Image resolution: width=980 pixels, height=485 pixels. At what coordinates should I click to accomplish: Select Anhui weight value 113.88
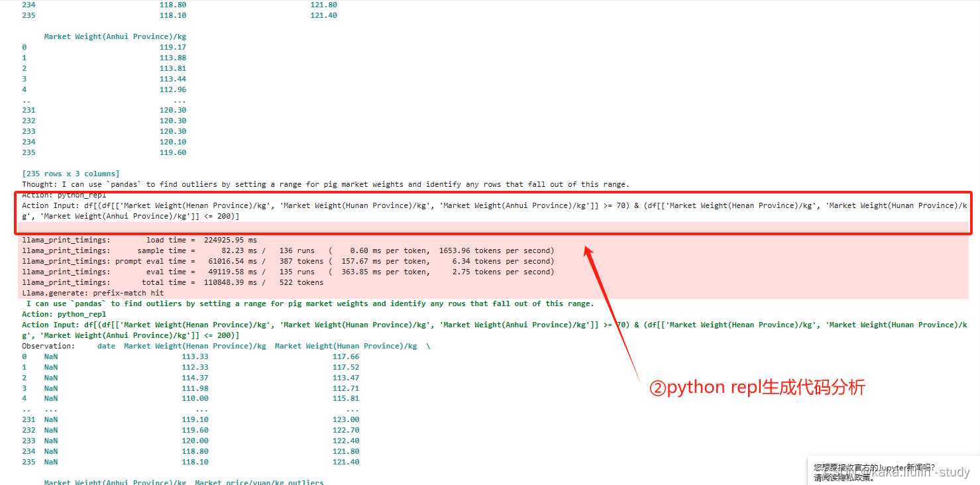(173, 58)
